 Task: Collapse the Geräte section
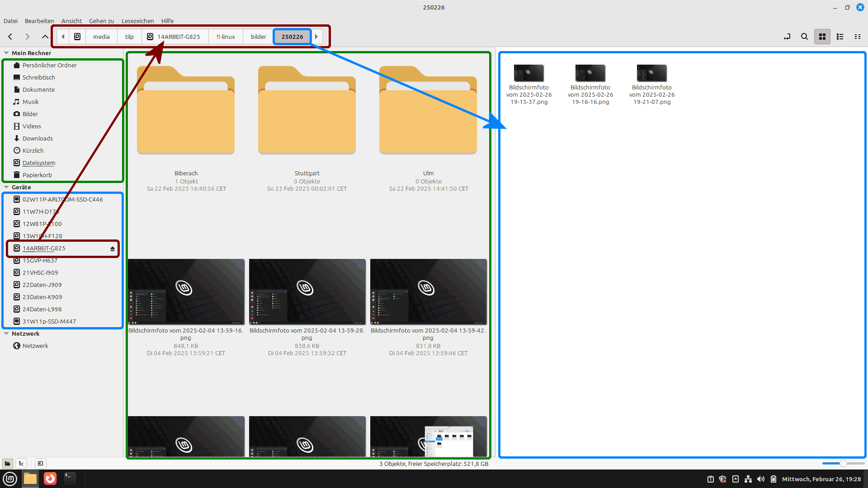pyautogui.click(x=6, y=187)
